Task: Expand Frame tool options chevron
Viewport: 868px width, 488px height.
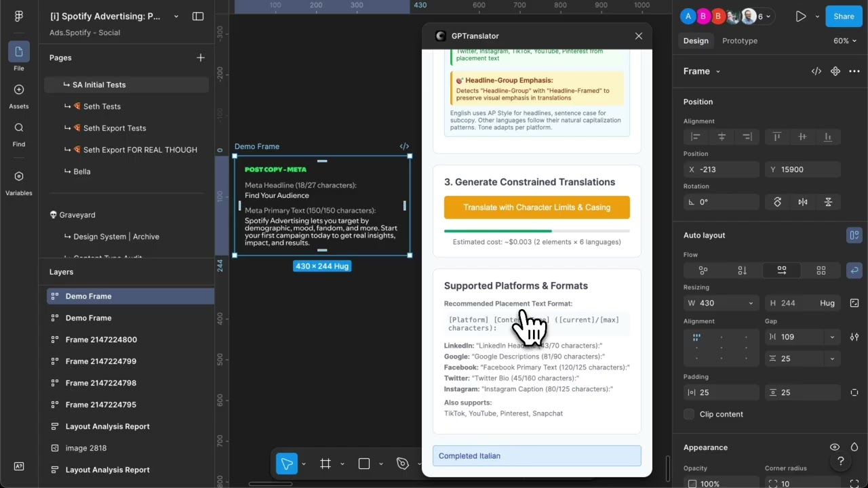Action: click(342, 464)
